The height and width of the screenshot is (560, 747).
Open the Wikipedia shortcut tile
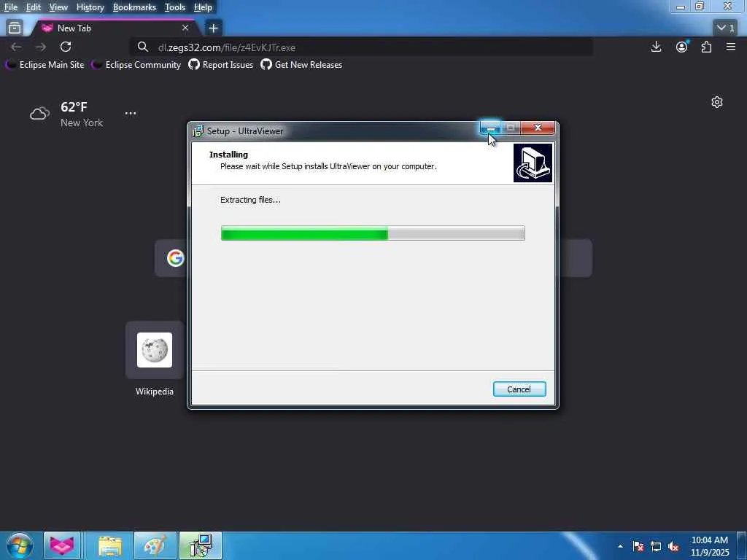coord(155,350)
